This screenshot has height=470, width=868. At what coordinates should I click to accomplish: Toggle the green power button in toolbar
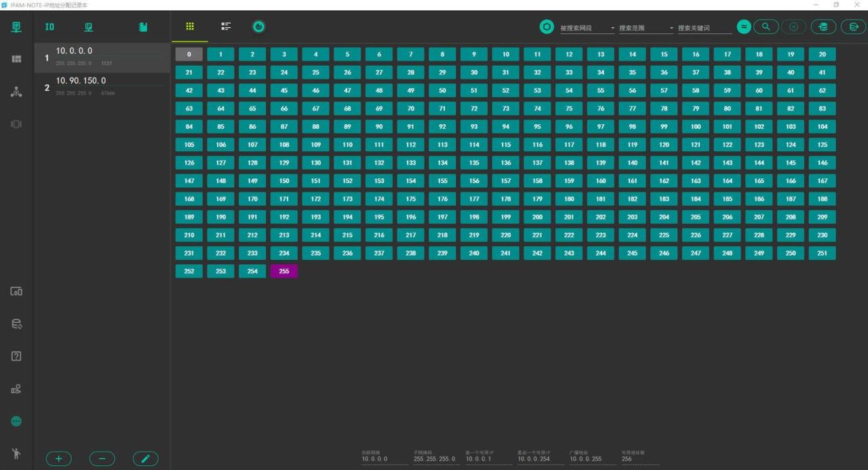coord(258,27)
